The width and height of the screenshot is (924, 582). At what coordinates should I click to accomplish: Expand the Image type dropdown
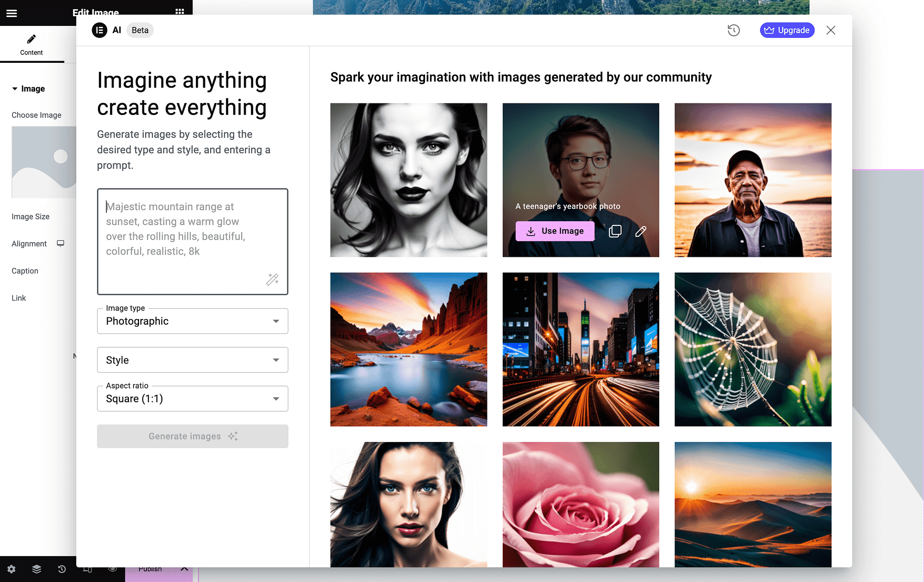(276, 321)
